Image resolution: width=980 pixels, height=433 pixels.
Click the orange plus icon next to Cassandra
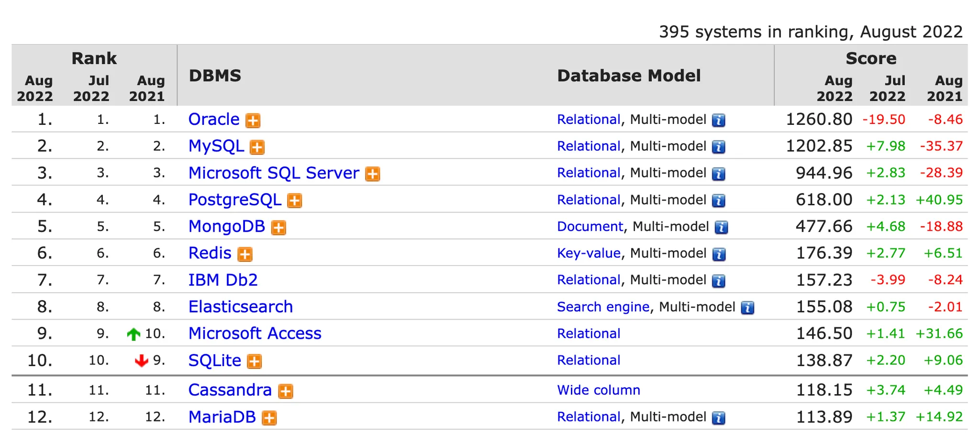tap(286, 391)
